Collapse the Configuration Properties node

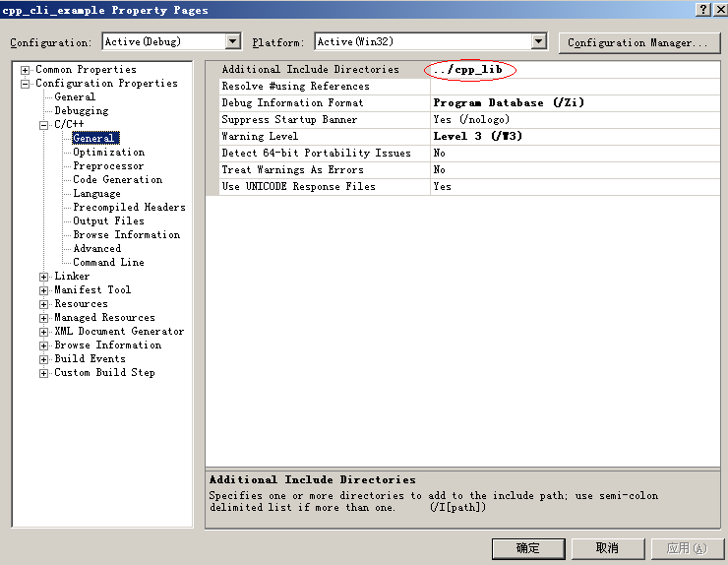point(26,84)
